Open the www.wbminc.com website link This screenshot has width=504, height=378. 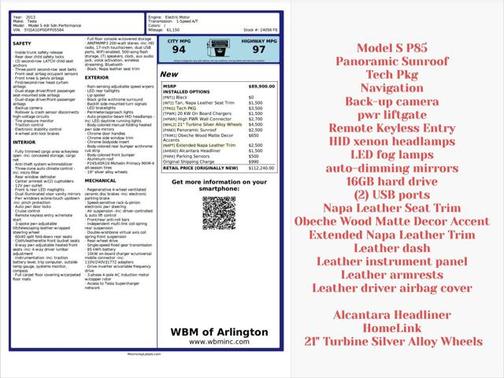click(x=219, y=342)
